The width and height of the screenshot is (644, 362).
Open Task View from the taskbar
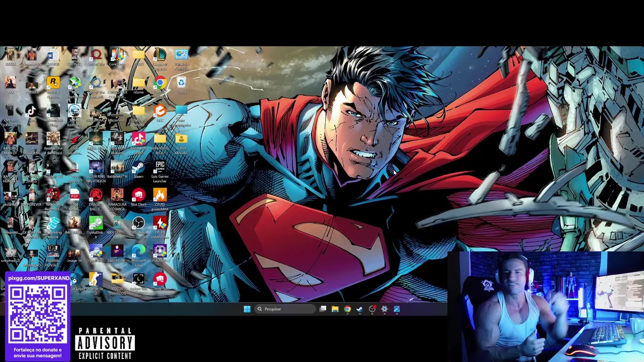tap(323, 309)
